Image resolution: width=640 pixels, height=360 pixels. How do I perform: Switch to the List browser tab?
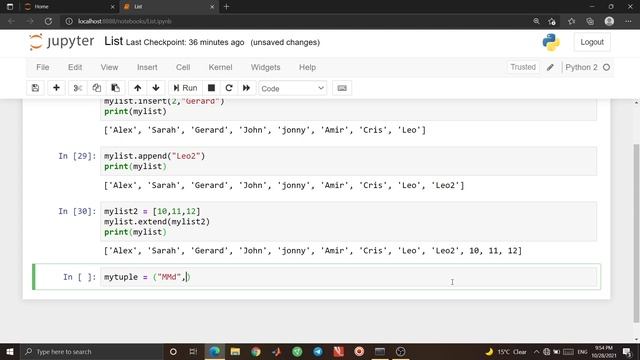(x=168, y=7)
